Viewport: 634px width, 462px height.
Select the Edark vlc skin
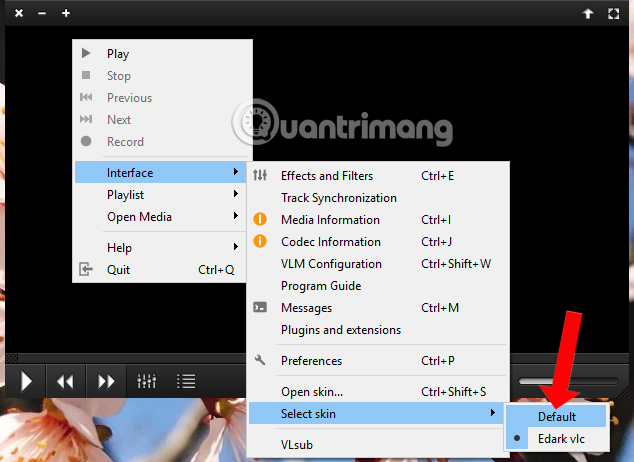pyautogui.click(x=557, y=439)
